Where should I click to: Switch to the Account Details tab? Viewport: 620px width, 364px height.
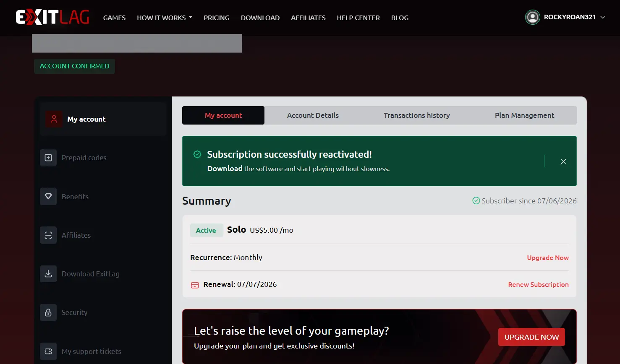313,115
